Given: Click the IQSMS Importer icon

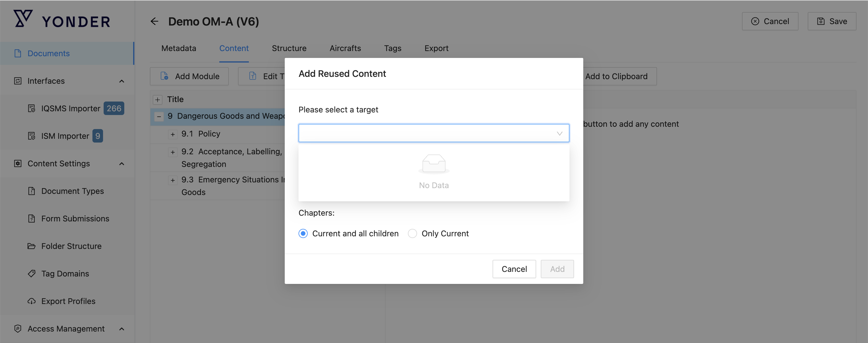Looking at the screenshot, I should (x=31, y=108).
